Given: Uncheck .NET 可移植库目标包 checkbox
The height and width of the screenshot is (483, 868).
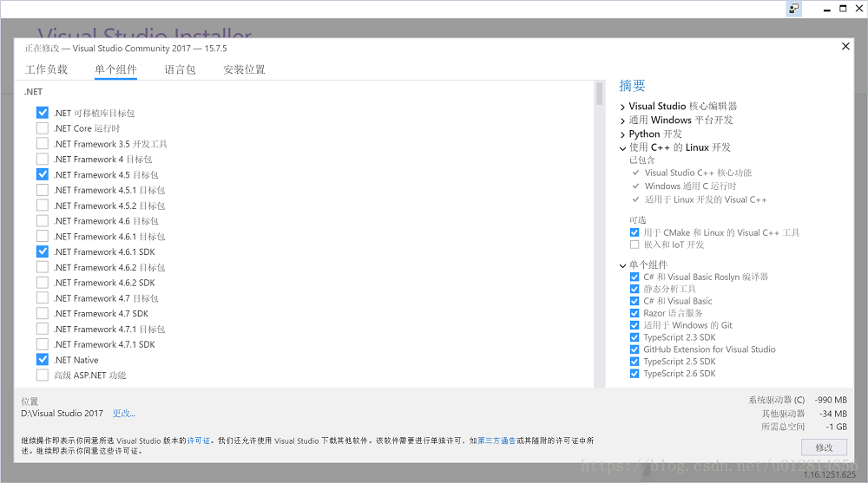Looking at the screenshot, I should (x=42, y=113).
